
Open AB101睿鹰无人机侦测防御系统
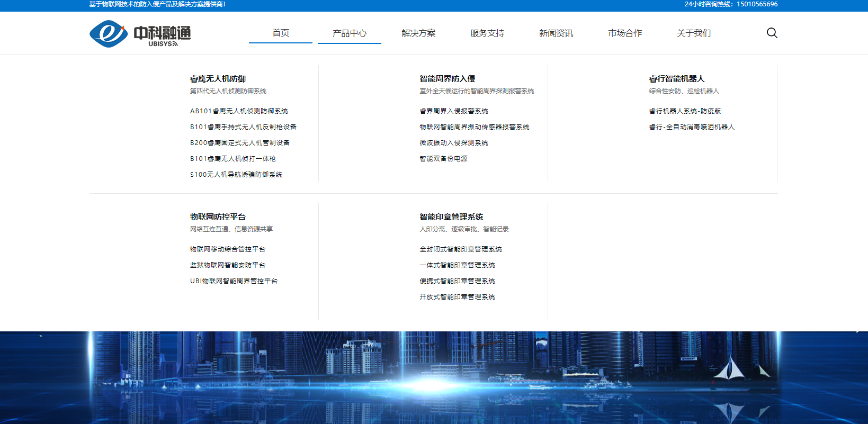coord(239,111)
